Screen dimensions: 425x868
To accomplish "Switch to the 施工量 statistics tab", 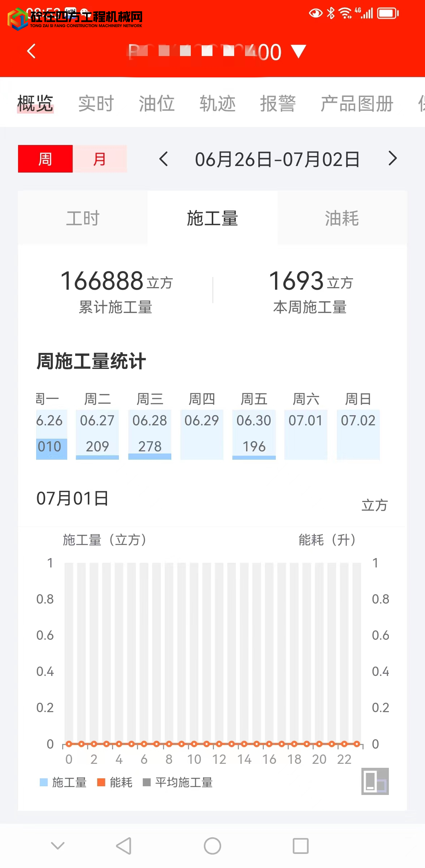I will pyautogui.click(x=212, y=218).
